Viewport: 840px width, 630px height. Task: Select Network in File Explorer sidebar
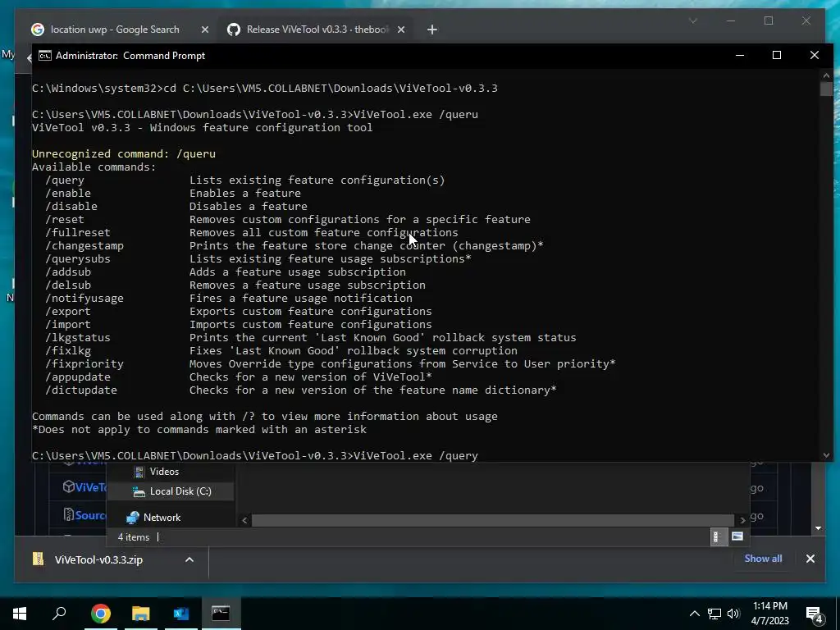pos(162,518)
